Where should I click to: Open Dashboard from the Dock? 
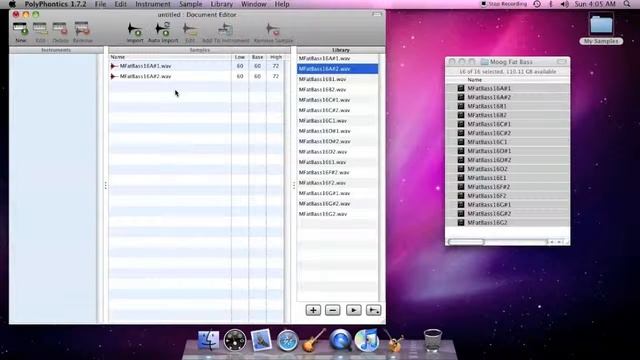235,340
